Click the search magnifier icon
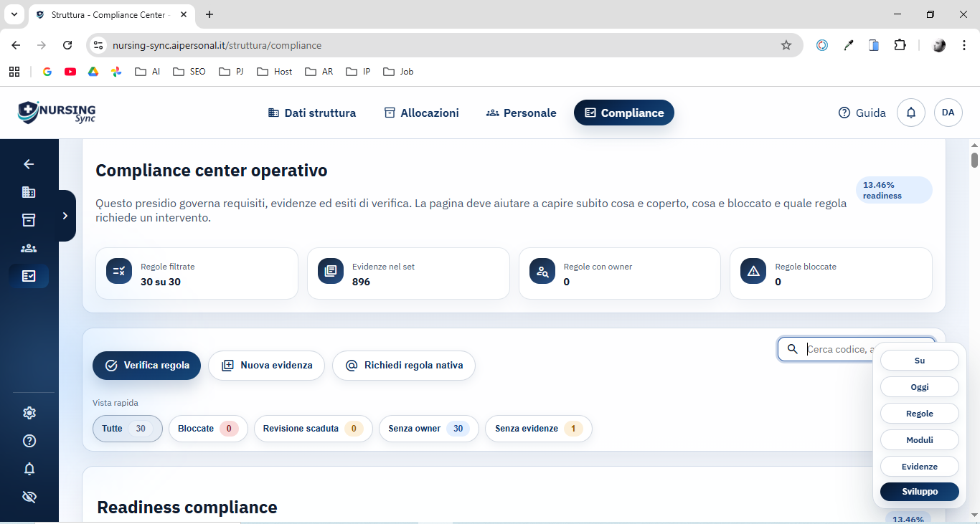 point(793,349)
